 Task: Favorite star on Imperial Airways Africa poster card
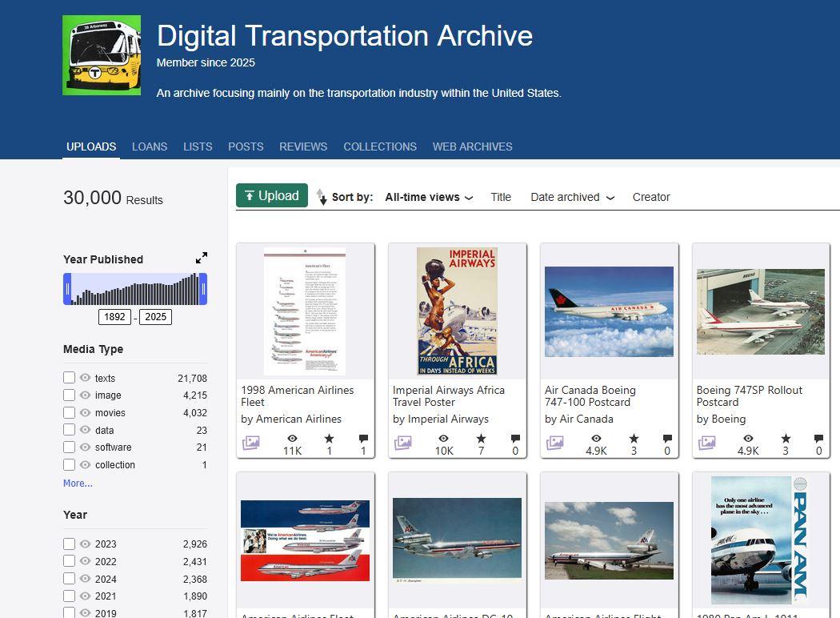481,439
